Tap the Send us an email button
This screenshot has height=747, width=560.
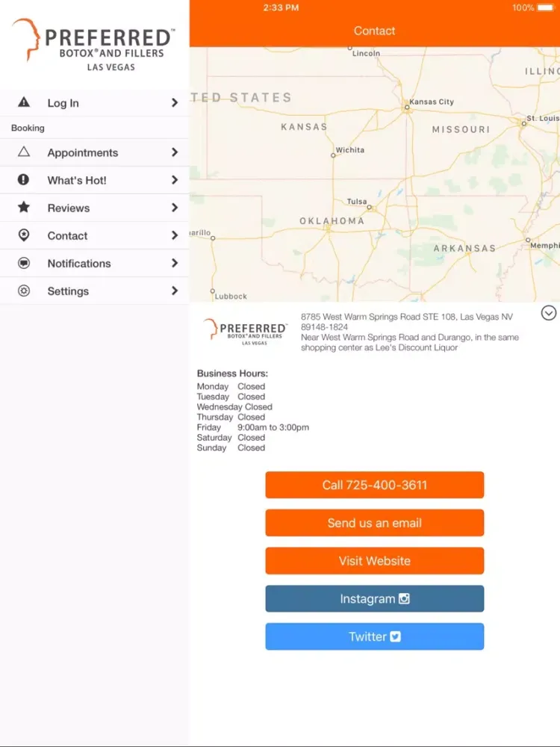[375, 523]
